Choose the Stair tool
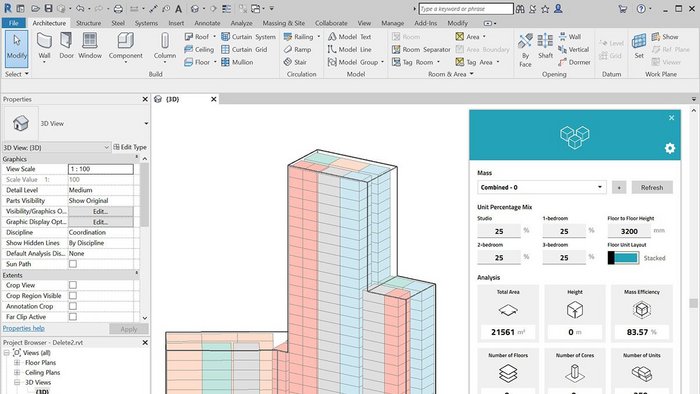The height and width of the screenshot is (394, 700). coord(295,62)
